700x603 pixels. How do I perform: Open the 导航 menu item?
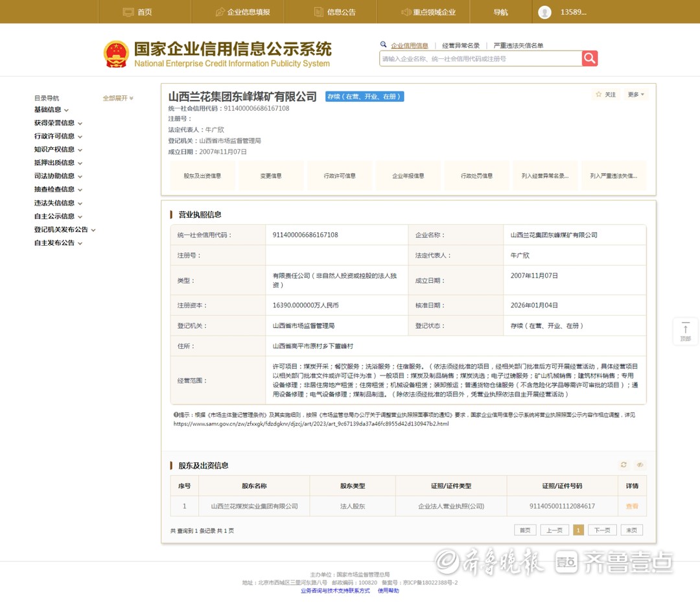[x=500, y=12]
